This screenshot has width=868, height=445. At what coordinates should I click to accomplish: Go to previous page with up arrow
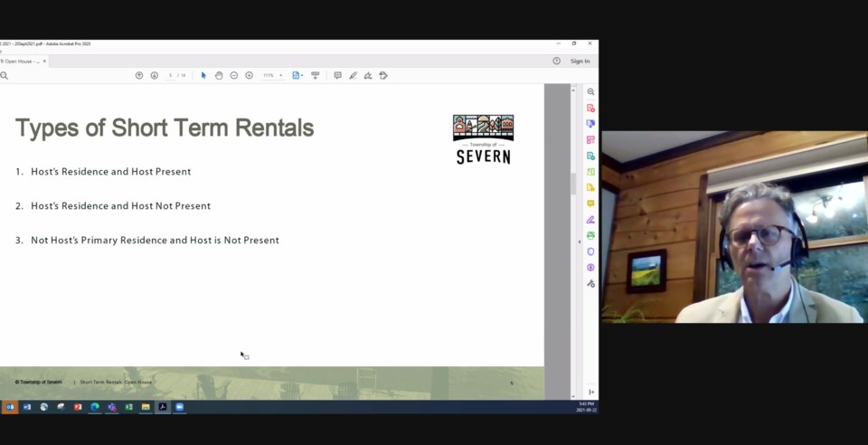(139, 75)
